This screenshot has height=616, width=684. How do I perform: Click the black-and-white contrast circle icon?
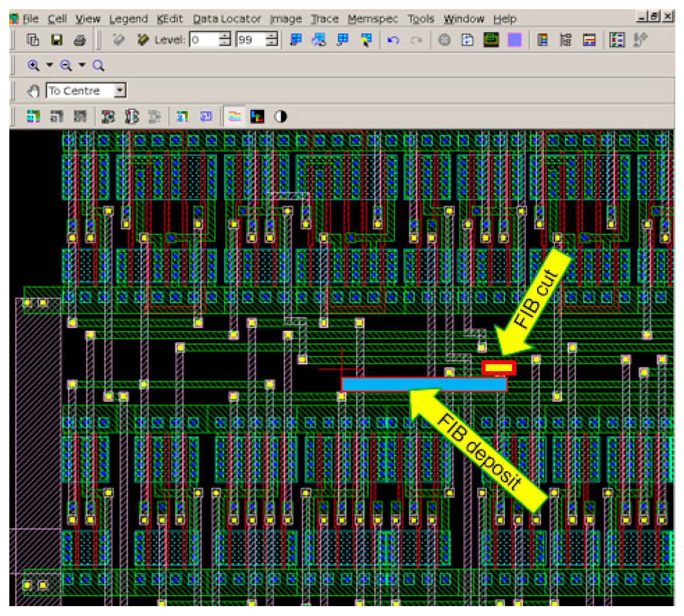pos(280,117)
